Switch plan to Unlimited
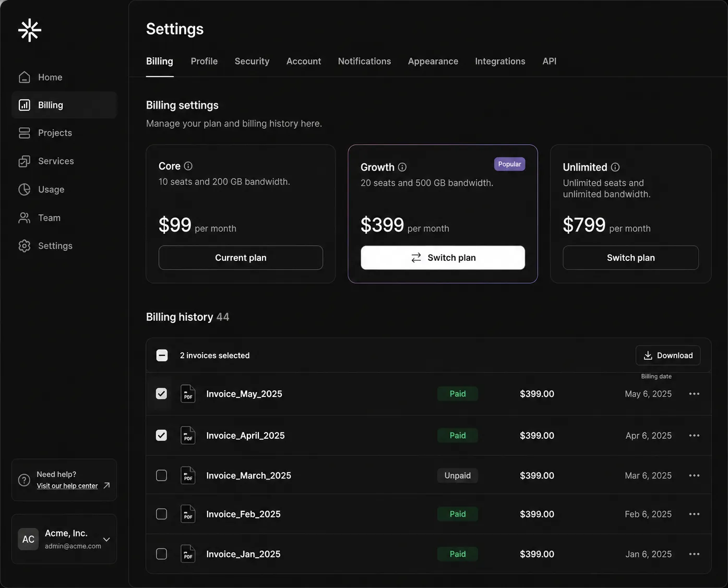 pyautogui.click(x=630, y=258)
